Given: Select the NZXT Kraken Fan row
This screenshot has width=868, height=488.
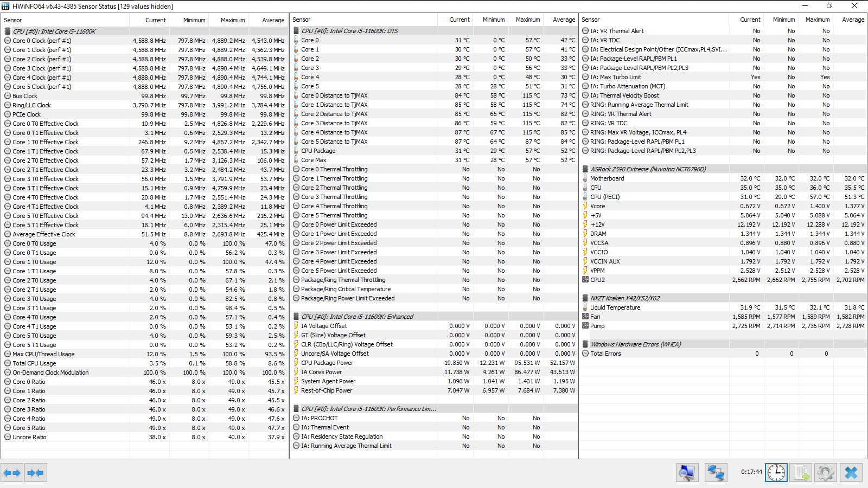Looking at the screenshot, I should pos(723,317).
